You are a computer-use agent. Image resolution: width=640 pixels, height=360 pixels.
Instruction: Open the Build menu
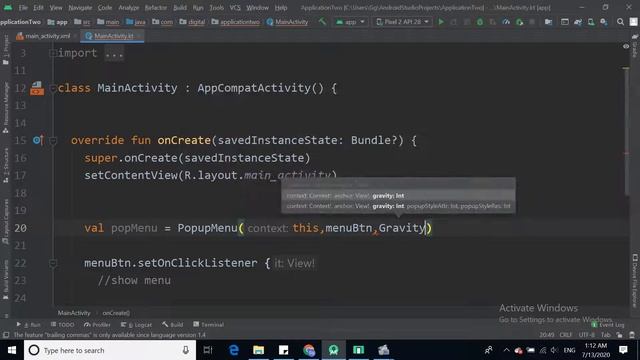[180, 8]
